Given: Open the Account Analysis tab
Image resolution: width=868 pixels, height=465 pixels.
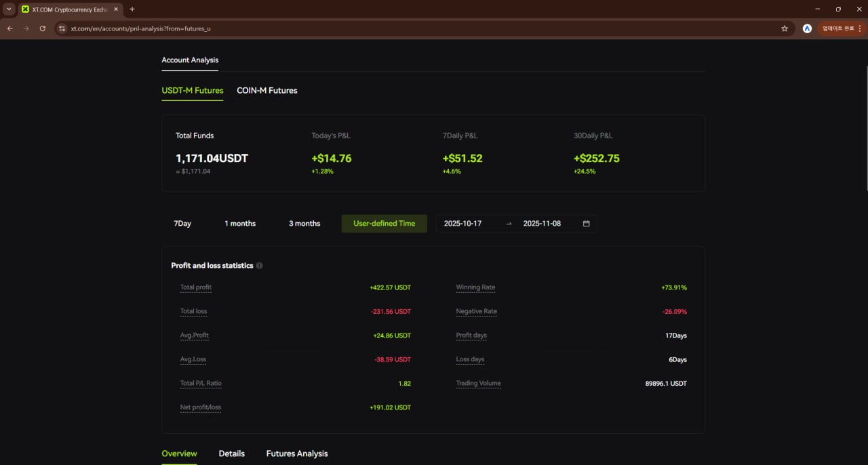Looking at the screenshot, I should point(190,60).
